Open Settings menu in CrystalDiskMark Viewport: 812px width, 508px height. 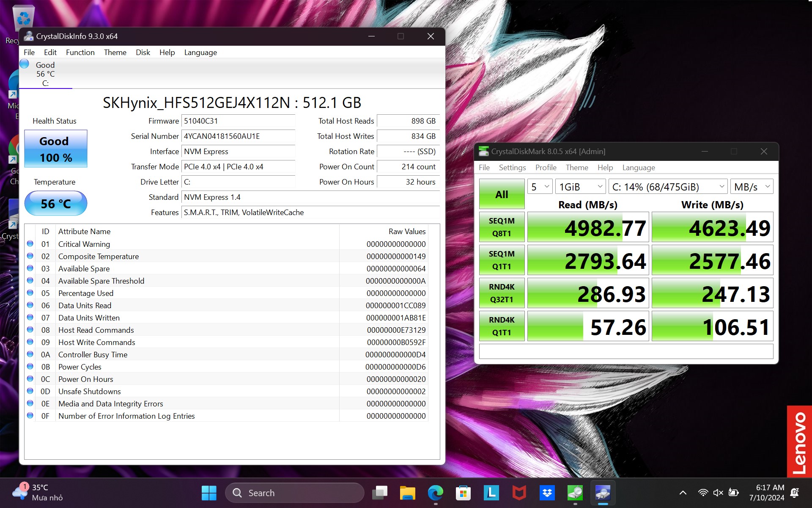[x=512, y=167]
